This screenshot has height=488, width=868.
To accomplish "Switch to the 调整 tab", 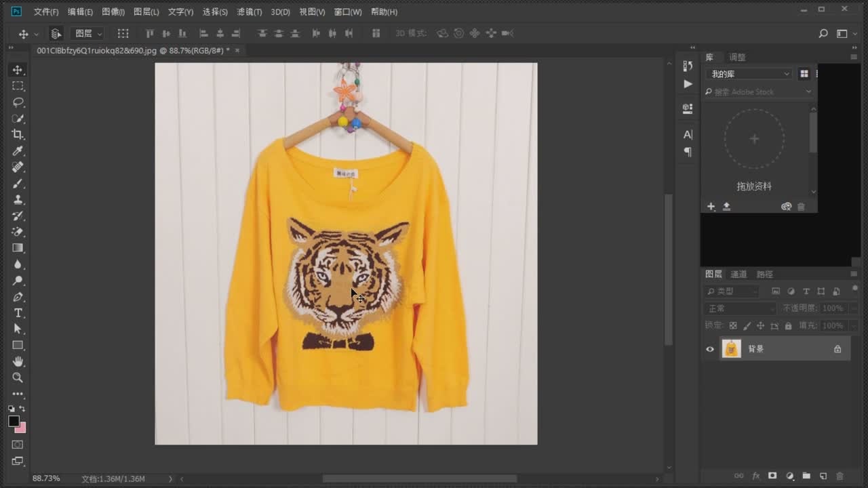I will pos(737,58).
